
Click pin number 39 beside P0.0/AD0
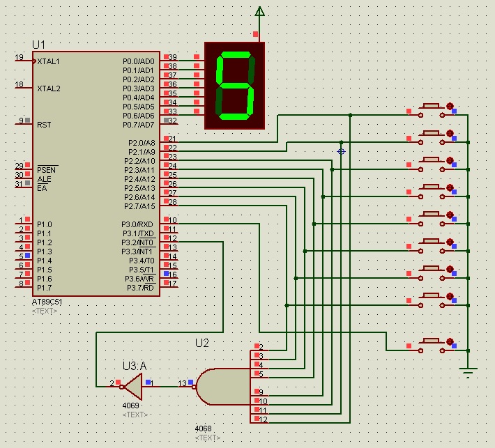pyautogui.click(x=173, y=57)
